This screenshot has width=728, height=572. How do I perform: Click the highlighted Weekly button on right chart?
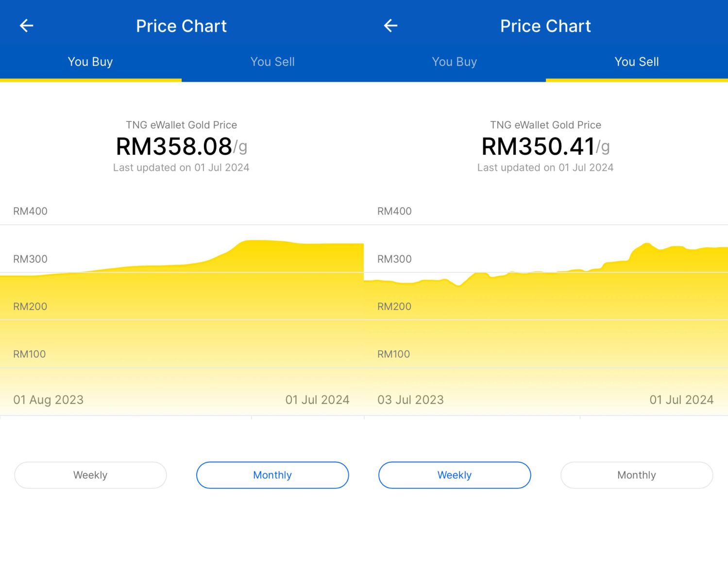point(455,475)
